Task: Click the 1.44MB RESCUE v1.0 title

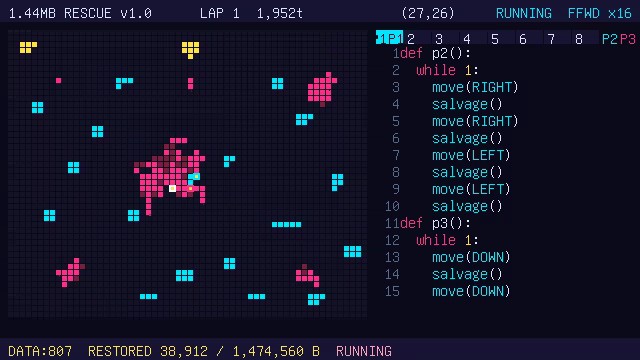Action: pyautogui.click(x=80, y=13)
